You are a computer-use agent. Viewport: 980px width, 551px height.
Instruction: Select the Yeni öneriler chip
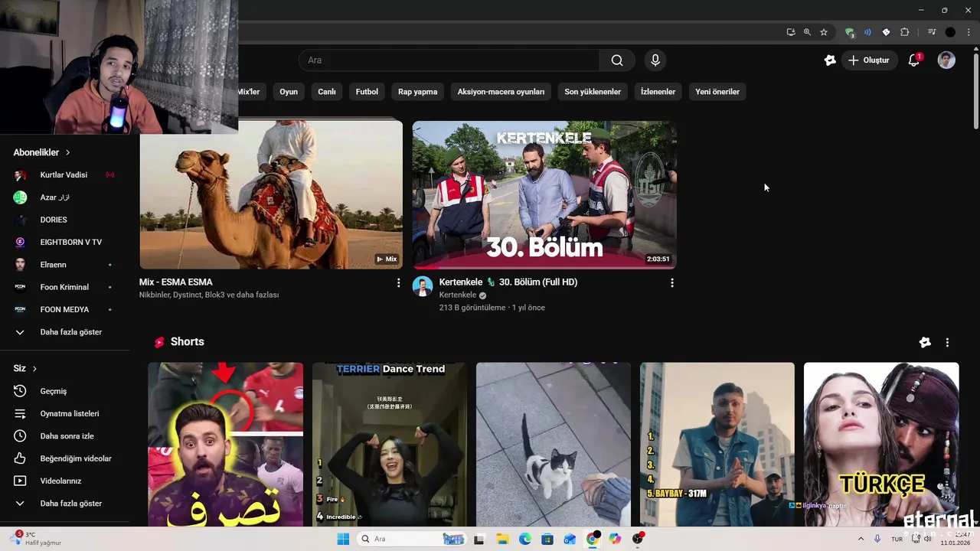click(x=717, y=92)
